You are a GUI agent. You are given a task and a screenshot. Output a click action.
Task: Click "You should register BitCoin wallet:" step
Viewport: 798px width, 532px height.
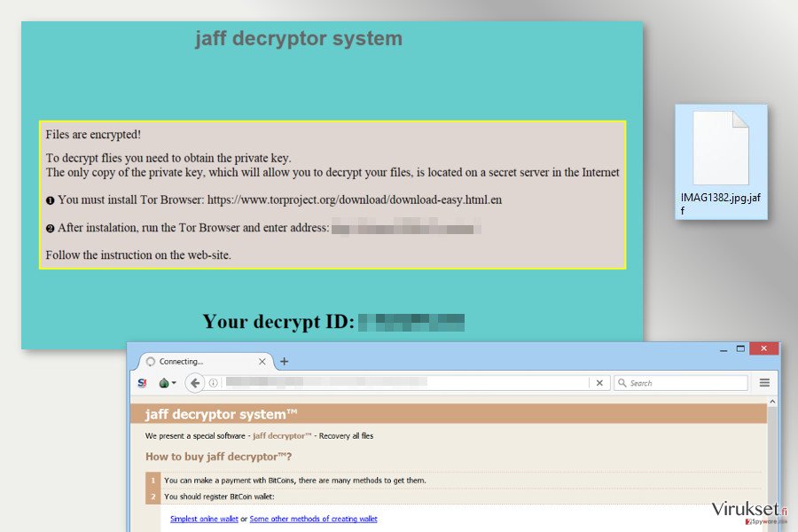tap(219, 497)
